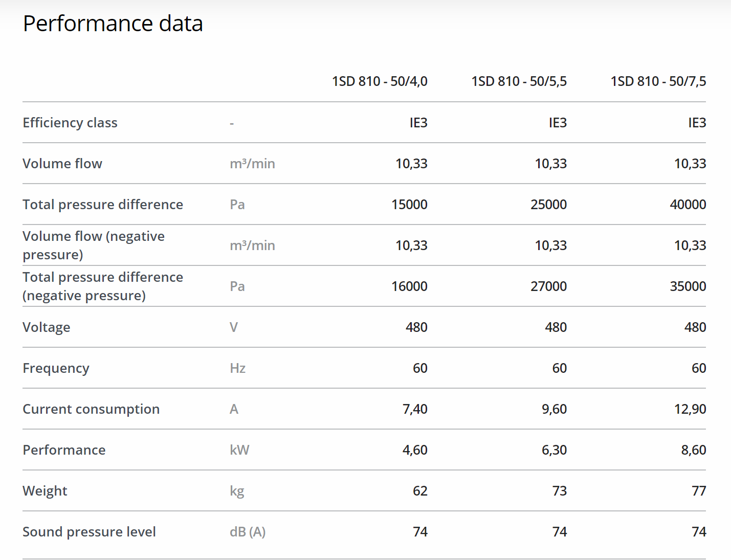Viewport: 731px width, 560px height.
Task: Click the dB (A) unit label
Action: 248,532
